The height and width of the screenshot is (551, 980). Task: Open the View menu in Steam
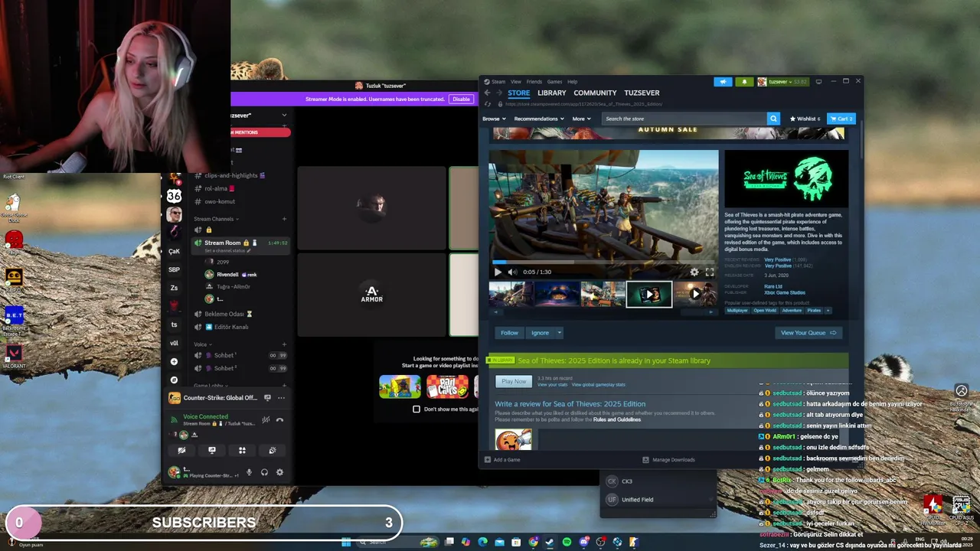pos(516,81)
